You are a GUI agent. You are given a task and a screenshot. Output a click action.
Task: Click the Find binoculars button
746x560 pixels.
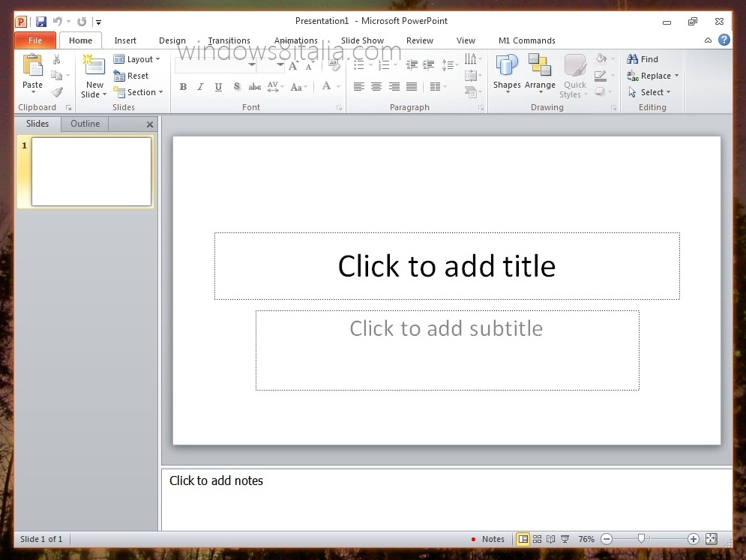point(643,59)
